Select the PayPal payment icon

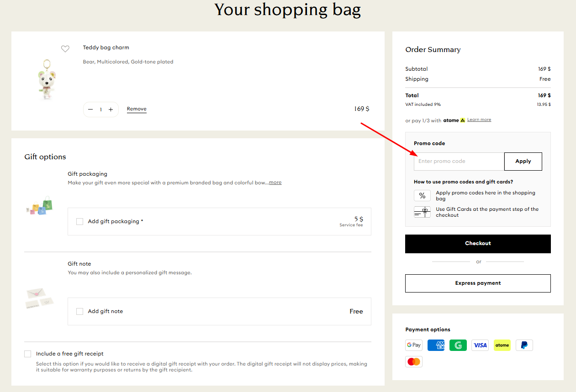pos(524,345)
